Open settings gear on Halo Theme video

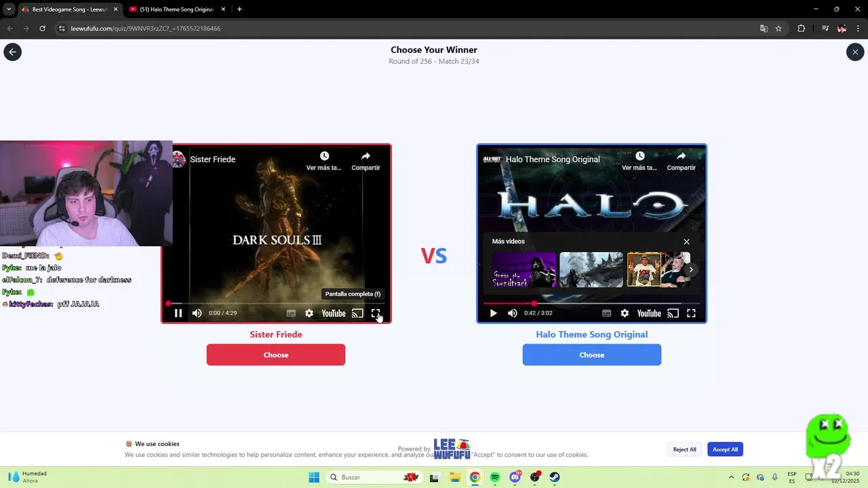625,313
